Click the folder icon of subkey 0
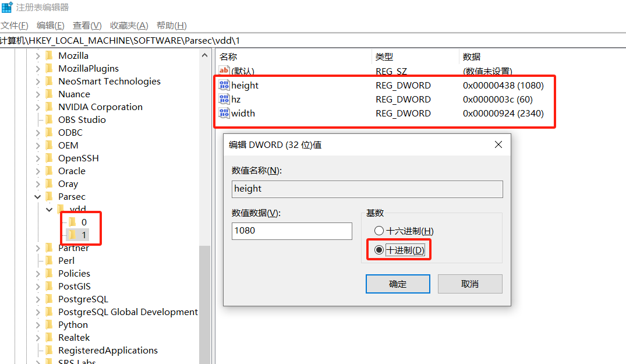This screenshot has width=626, height=364. point(72,222)
